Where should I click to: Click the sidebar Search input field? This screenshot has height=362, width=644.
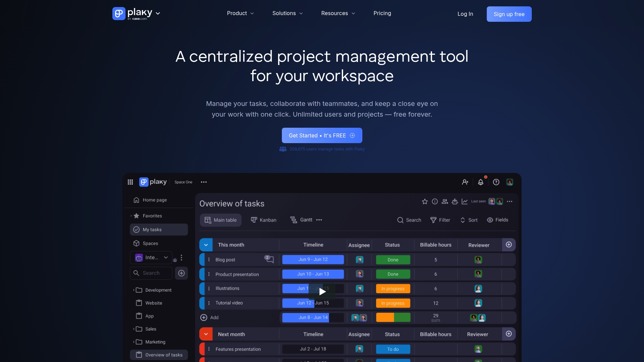coord(151,273)
